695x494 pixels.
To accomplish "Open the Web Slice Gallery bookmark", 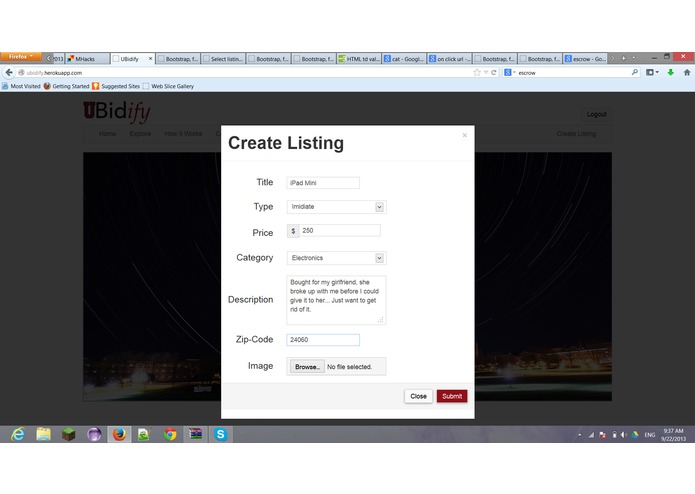I will click(x=168, y=86).
